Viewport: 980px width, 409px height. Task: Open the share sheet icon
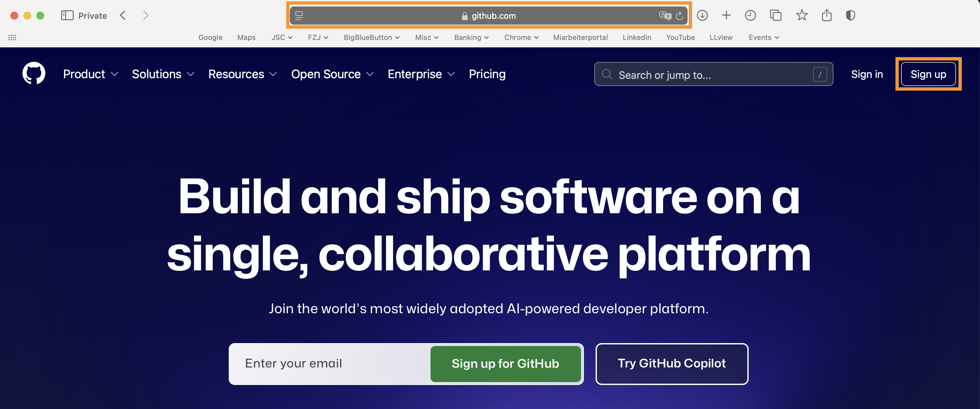pos(826,16)
